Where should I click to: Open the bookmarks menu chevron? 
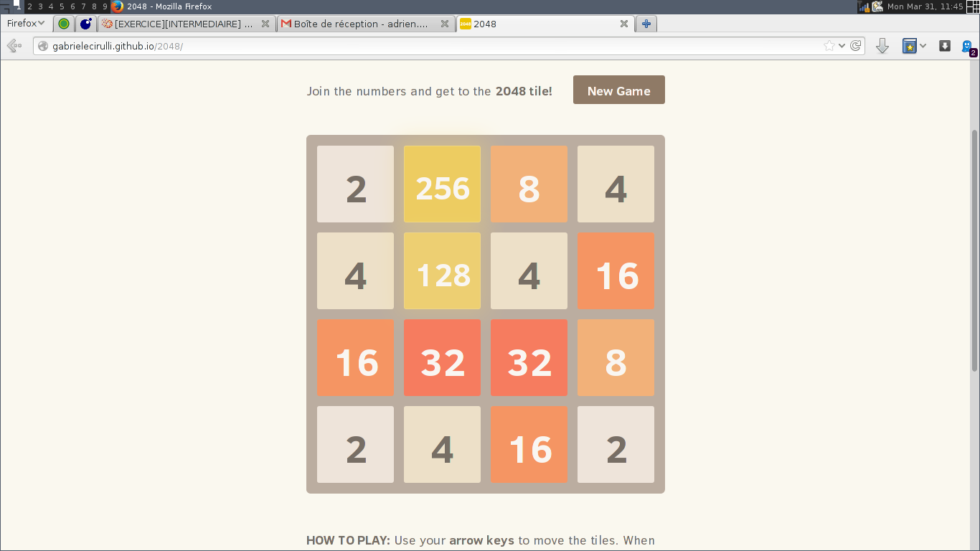pos(923,44)
